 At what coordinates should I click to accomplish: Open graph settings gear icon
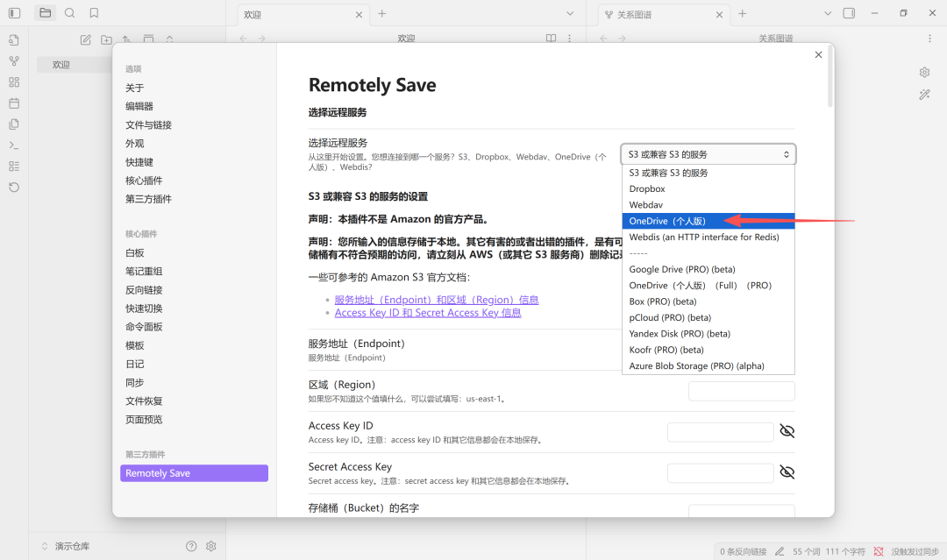925,73
